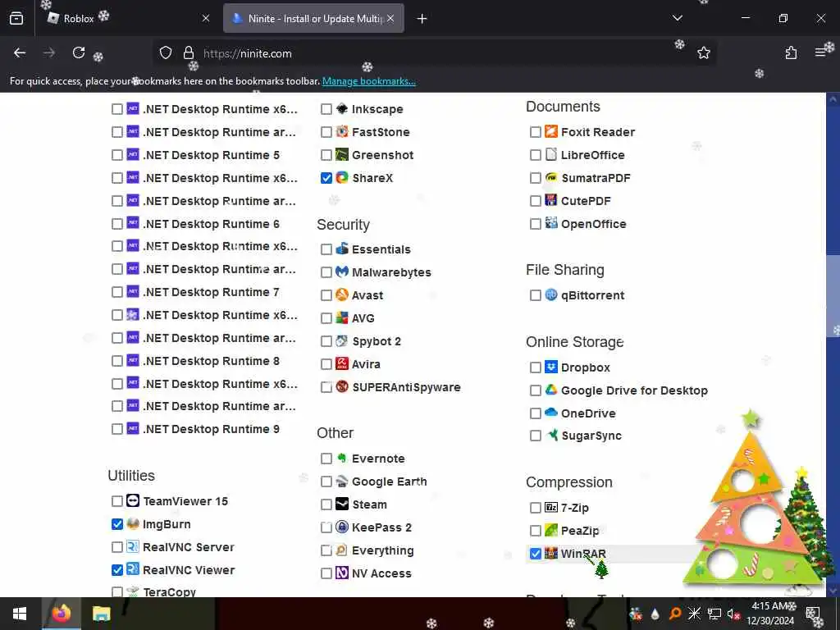Click the Evernote elephant icon
The height and width of the screenshot is (630, 840).
[x=342, y=458]
